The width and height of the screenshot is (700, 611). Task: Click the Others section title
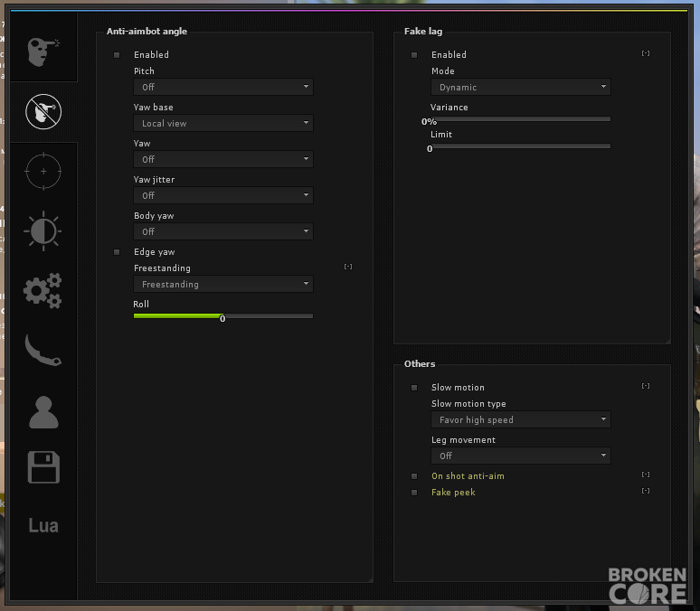(x=420, y=363)
